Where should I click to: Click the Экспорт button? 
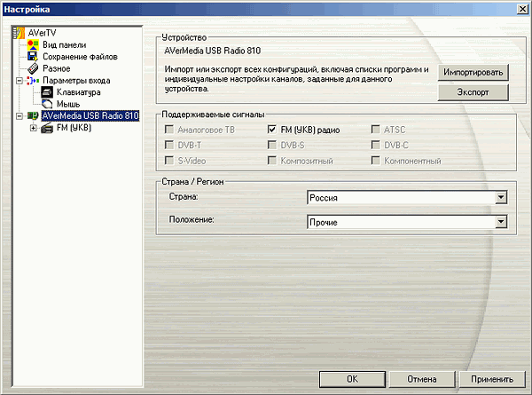tap(473, 92)
